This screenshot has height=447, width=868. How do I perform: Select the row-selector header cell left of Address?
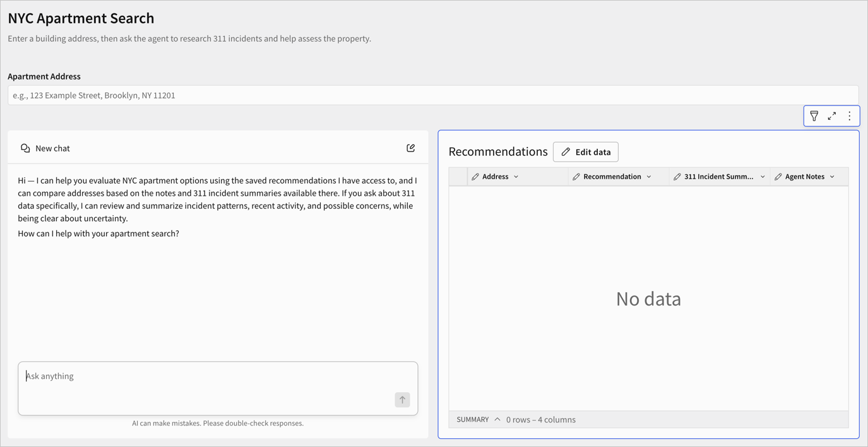tap(458, 177)
